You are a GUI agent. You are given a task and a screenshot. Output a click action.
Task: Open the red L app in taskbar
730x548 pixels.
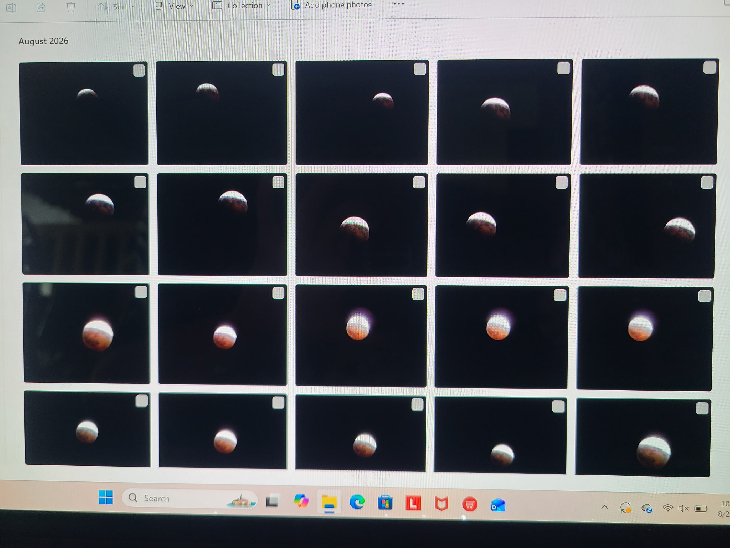pyautogui.click(x=413, y=503)
